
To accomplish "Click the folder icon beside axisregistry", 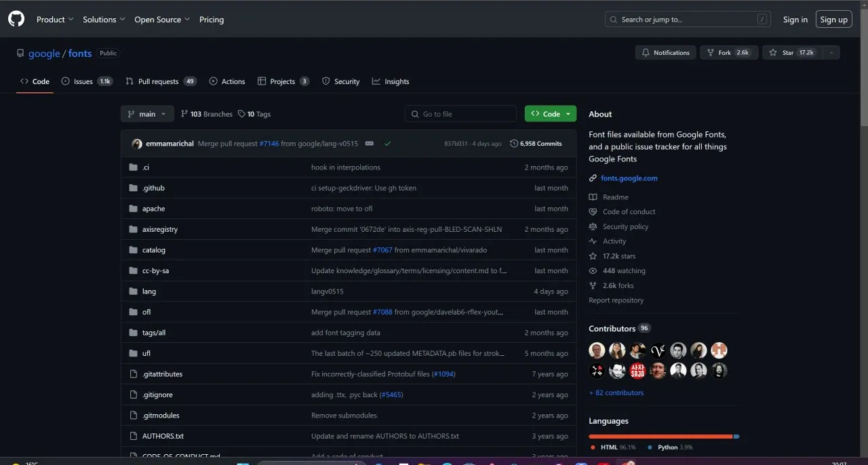I will [134, 229].
